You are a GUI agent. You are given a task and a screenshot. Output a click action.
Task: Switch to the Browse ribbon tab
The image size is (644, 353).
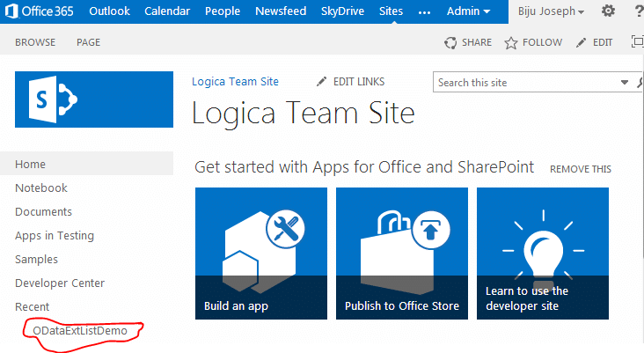[35, 42]
